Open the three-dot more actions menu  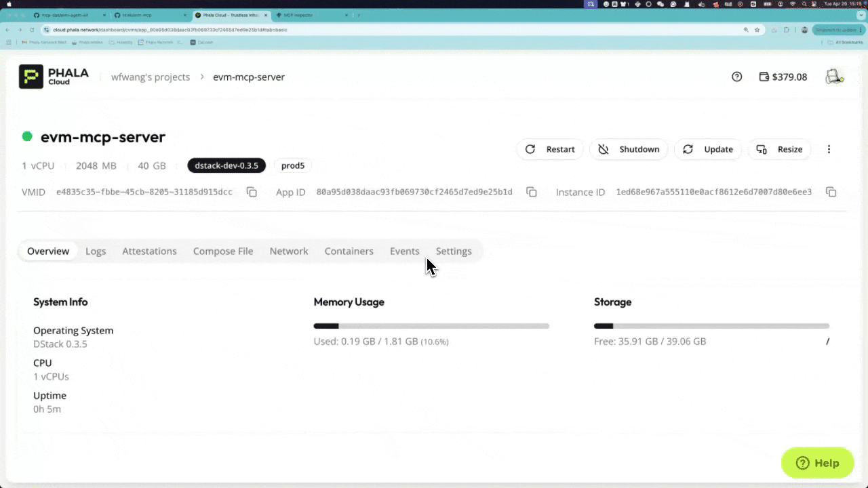coord(829,149)
